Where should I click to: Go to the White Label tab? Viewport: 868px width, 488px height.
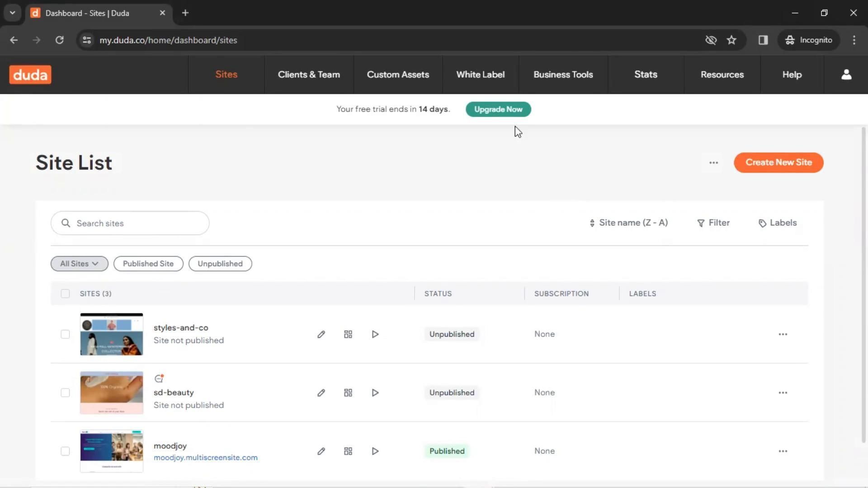pyautogui.click(x=480, y=75)
